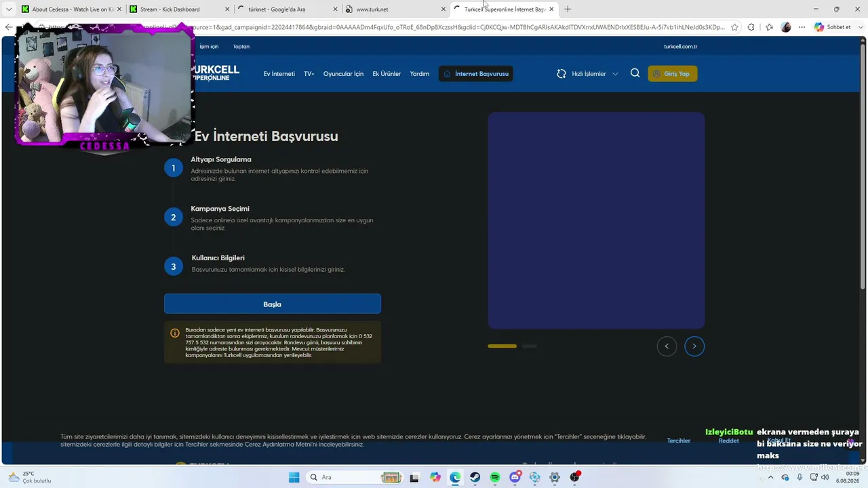
Task: Switch to türknet Google search tab
Action: click(x=288, y=9)
